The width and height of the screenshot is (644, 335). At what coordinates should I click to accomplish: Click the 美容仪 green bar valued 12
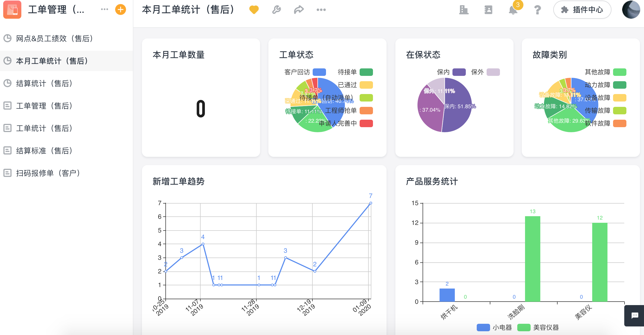600,262
